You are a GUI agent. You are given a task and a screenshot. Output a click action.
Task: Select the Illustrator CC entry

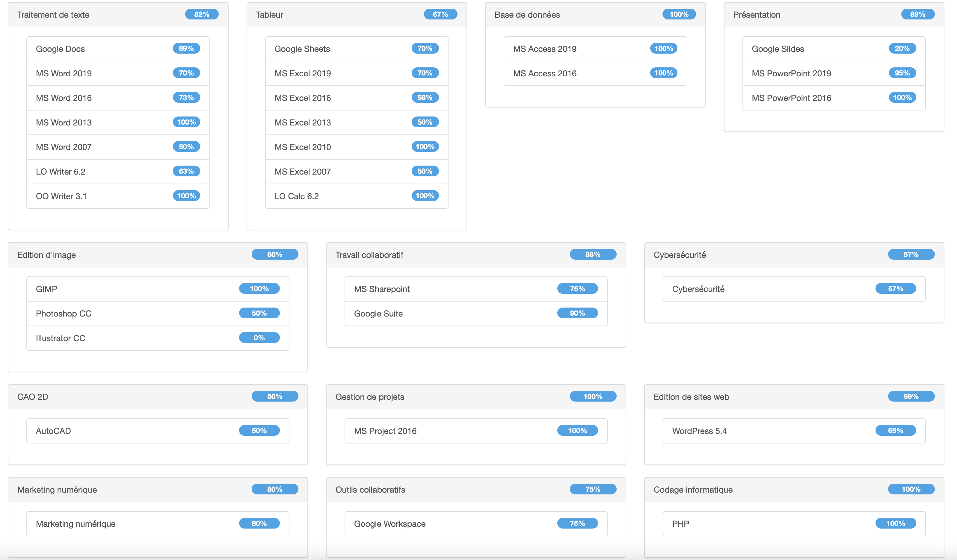158,338
